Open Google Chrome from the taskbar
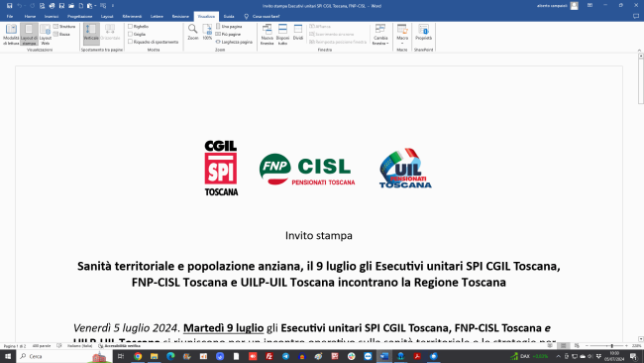Viewport: 644px width, 363px height. [138, 356]
